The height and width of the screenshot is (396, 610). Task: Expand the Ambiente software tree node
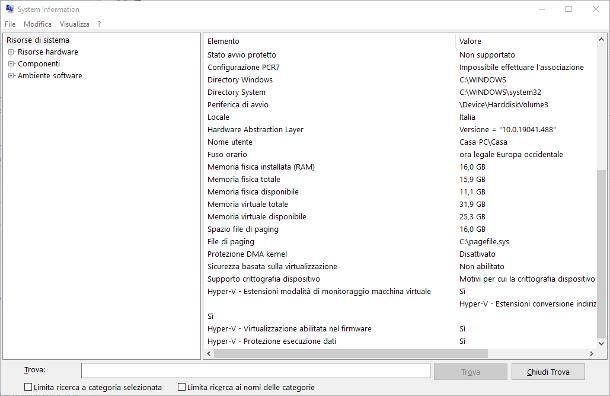point(11,75)
